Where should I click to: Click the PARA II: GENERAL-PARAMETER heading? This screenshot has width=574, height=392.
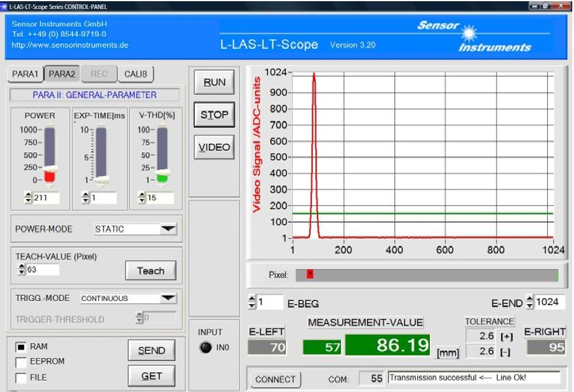click(x=94, y=95)
